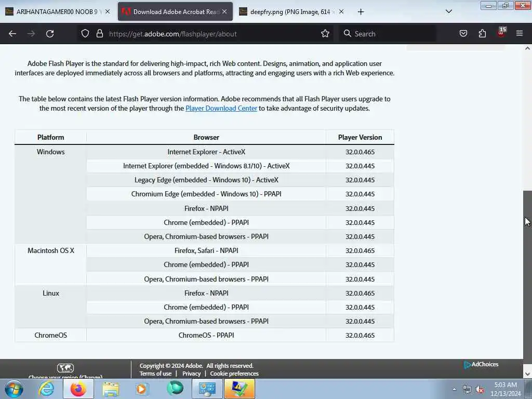This screenshot has height=399, width=532.
Task: Open Windows Explorer folder on taskbar
Action: click(x=111, y=389)
